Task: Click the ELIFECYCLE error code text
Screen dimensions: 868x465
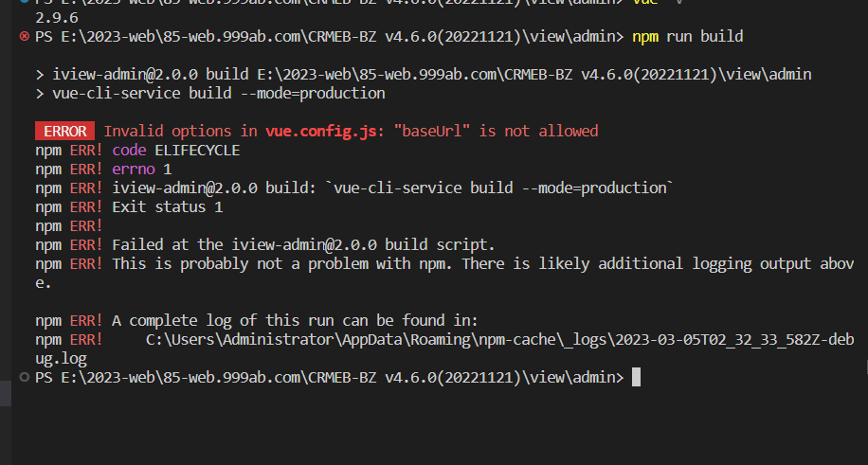Action: pos(197,151)
